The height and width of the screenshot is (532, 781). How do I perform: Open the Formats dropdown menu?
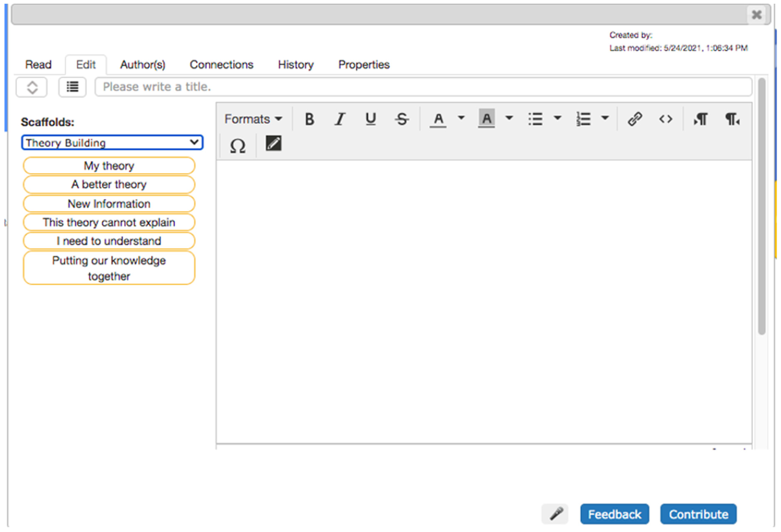[x=253, y=119]
